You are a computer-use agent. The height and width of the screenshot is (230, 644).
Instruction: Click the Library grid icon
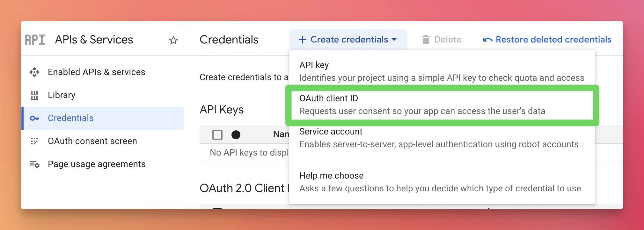[x=35, y=95]
